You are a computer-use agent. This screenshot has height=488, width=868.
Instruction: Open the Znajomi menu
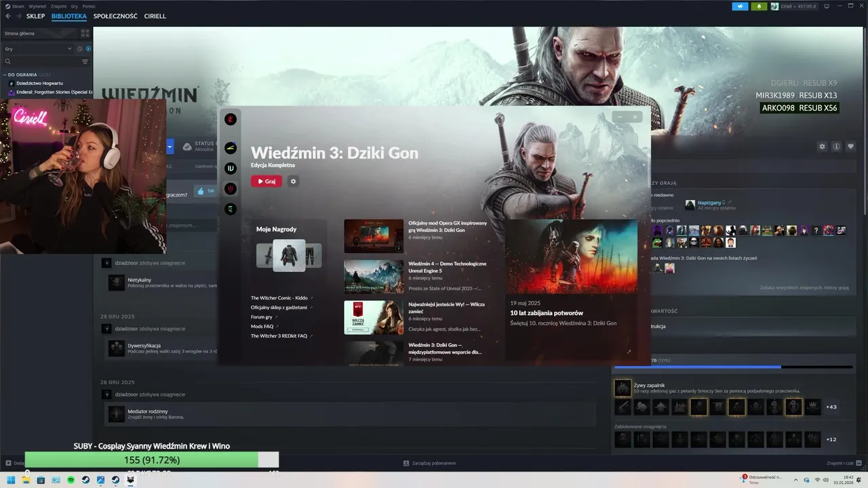tap(58, 6)
